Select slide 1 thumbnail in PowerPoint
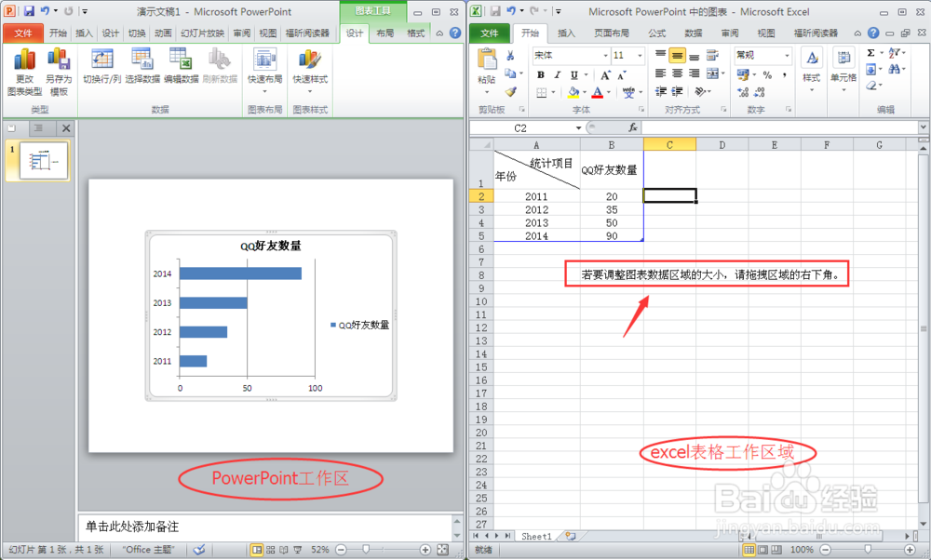 [44, 160]
